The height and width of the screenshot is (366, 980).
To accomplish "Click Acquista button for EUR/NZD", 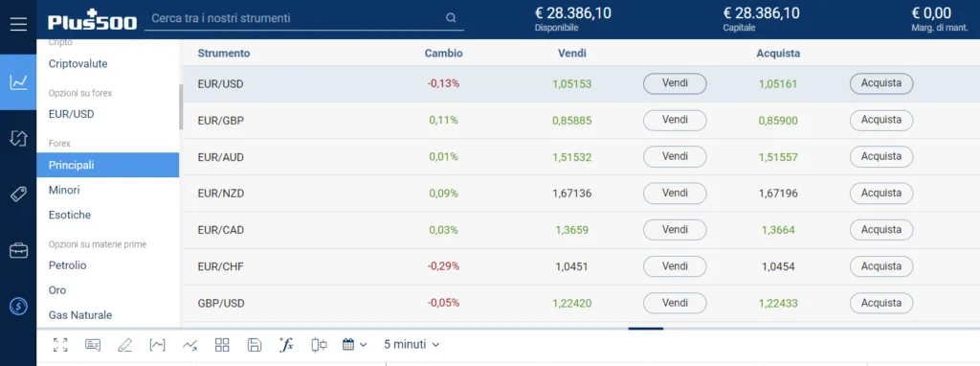I will pyautogui.click(x=881, y=194).
